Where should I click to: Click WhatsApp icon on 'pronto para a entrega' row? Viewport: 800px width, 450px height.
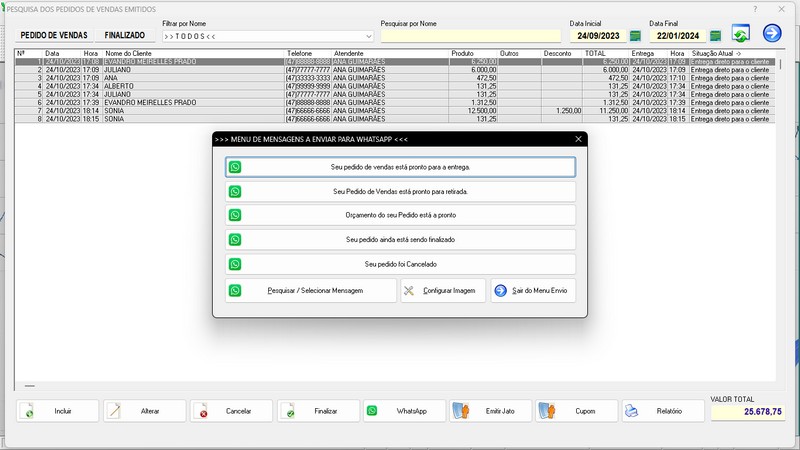point(235,167)
